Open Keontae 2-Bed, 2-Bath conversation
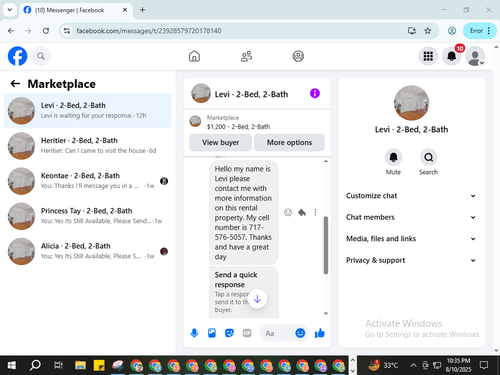 point(88,181)
